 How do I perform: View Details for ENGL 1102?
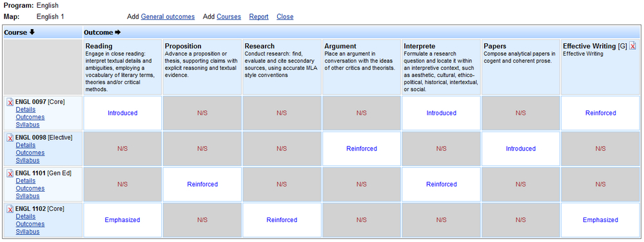[26, 217]
